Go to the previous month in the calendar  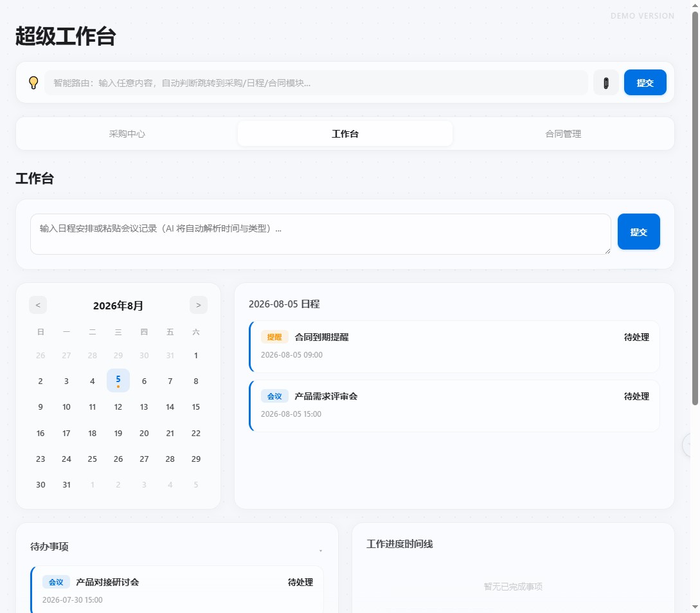point(38,305)
